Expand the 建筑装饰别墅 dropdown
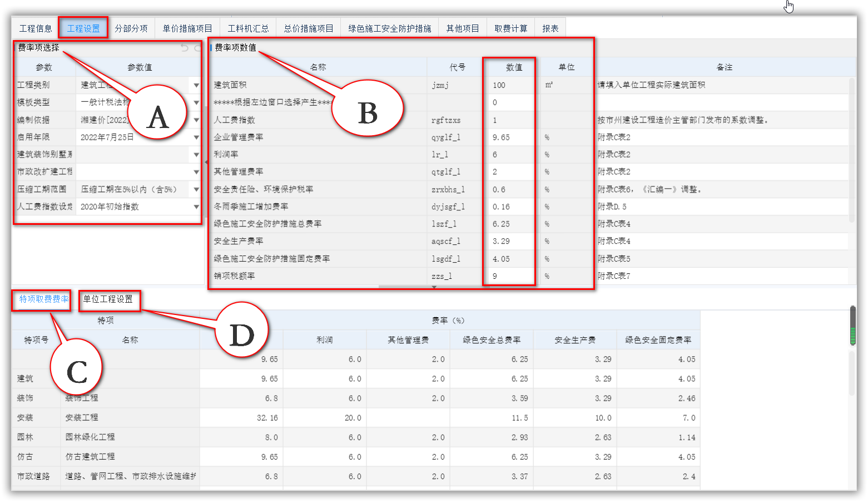Viewport: 868px width, 502px height. coord(196,154)
